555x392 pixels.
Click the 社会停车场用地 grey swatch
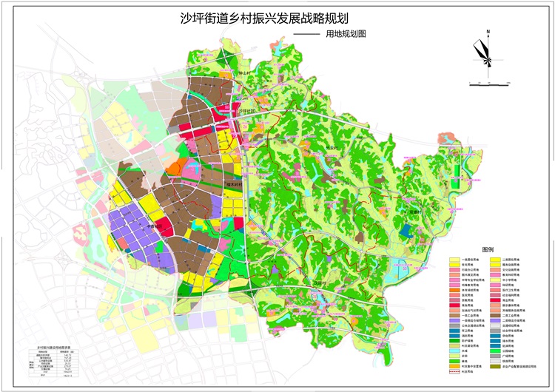495,331
